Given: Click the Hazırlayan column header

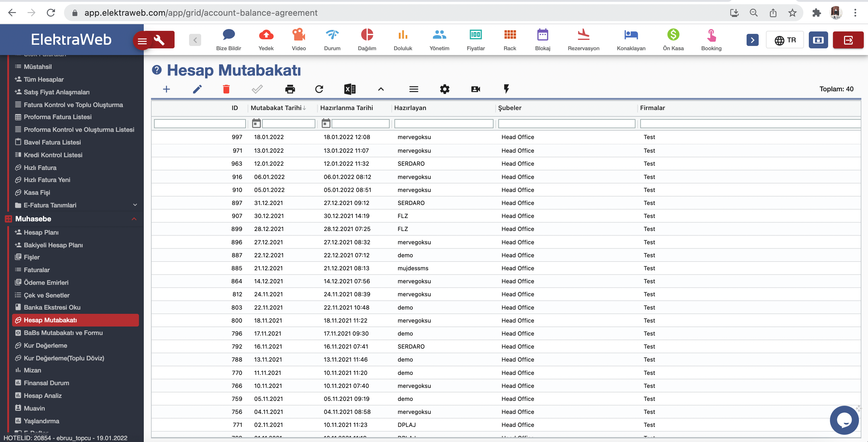Looking at the screenshot, I should tap(410, 108).
